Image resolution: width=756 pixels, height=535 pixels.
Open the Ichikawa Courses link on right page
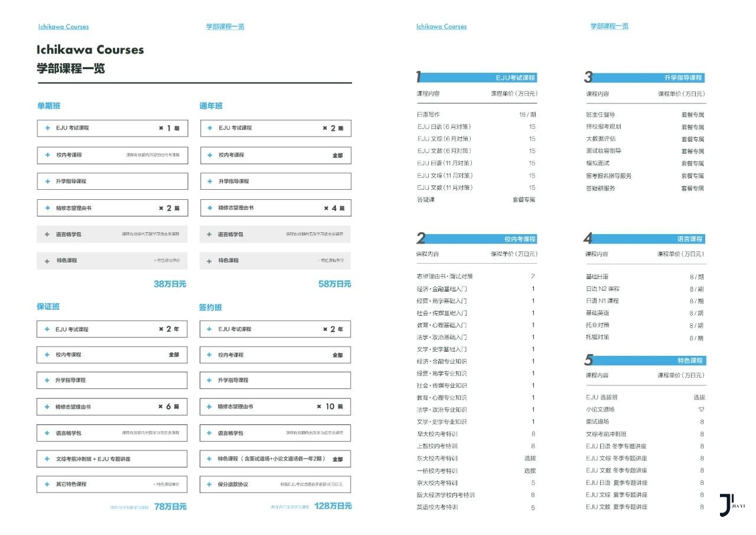pos(441,27)
